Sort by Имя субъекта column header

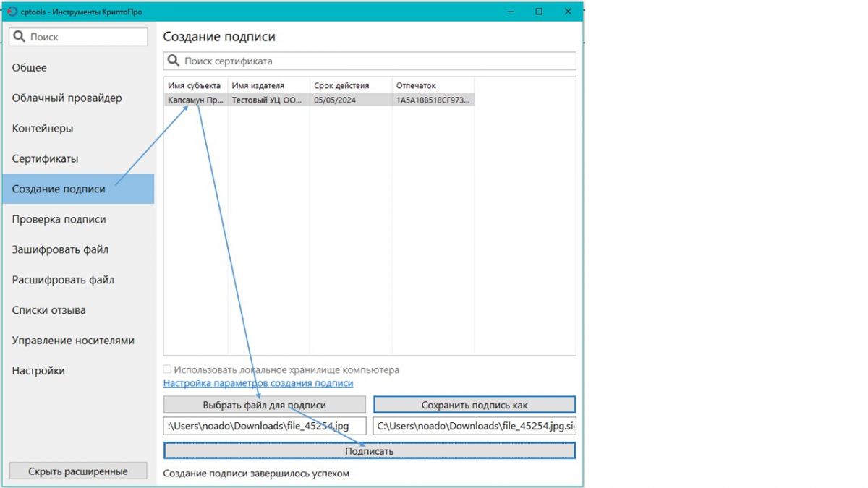[x=196, y=85]
